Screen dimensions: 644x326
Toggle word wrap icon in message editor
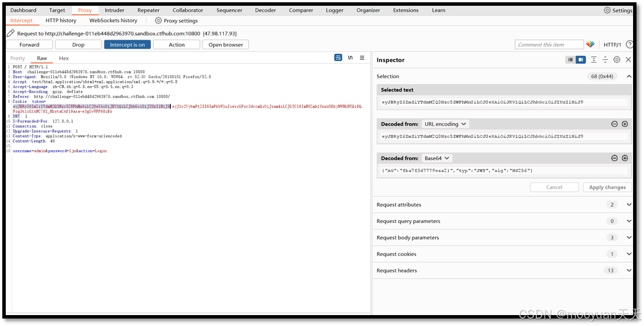(338, 58)
